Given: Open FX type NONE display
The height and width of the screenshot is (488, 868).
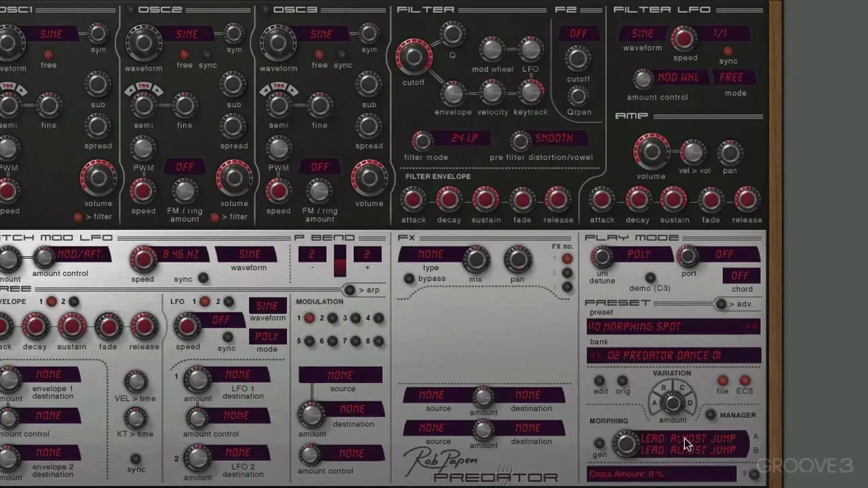Looking at the screenshot, I should pyautogui.click(x=431, y=254).
